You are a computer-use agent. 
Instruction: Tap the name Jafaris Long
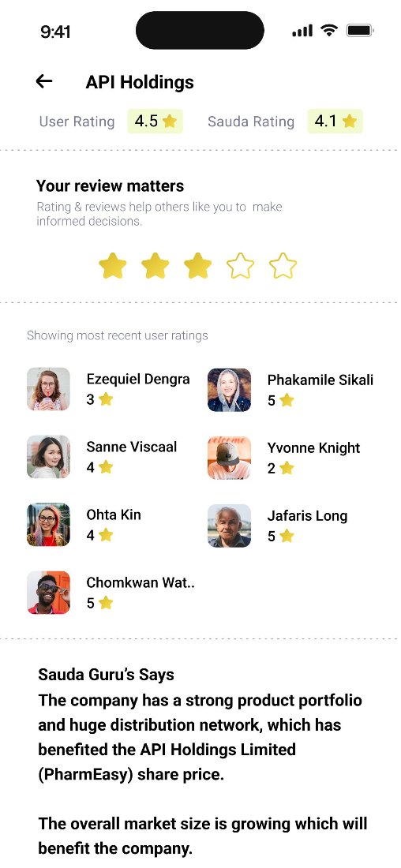click(307, 516)
